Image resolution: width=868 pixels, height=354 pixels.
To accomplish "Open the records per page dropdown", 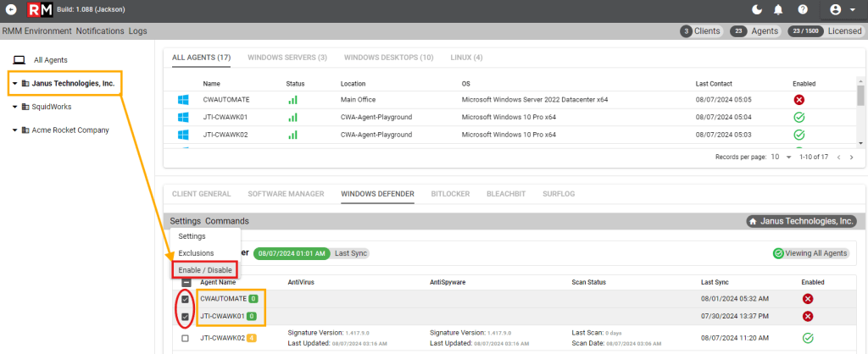I will tap(781, 157).
